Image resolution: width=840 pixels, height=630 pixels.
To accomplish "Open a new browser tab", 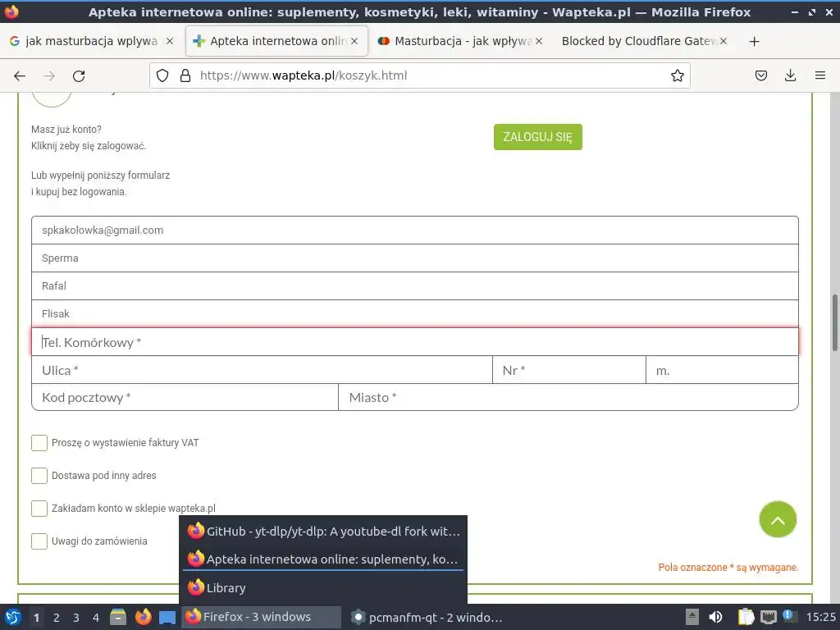I will (x=755, y=41).
